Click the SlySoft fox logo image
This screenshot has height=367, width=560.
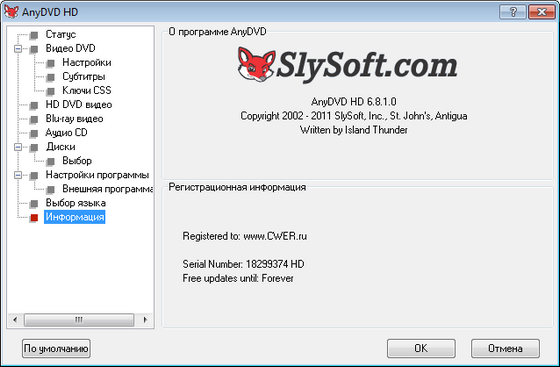pyautogui.click(x=256, y=64)
